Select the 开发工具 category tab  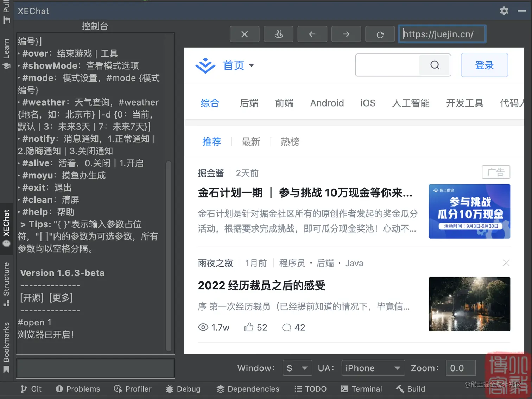tap(465, 103)
